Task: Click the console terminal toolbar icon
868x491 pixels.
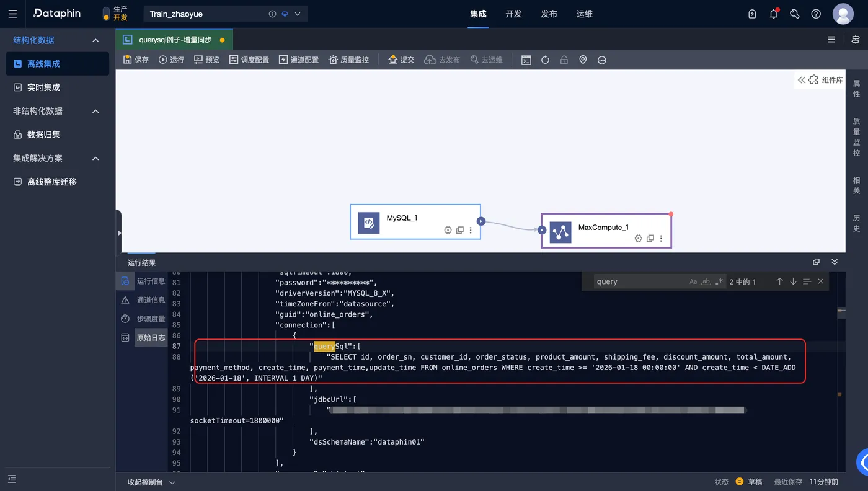Action: coord(526,60)
